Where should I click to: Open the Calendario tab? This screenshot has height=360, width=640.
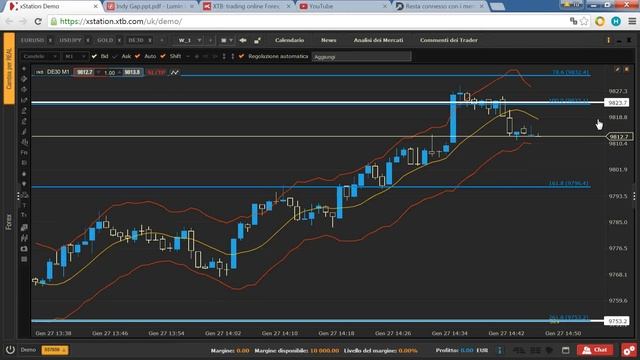pos(289,40)
